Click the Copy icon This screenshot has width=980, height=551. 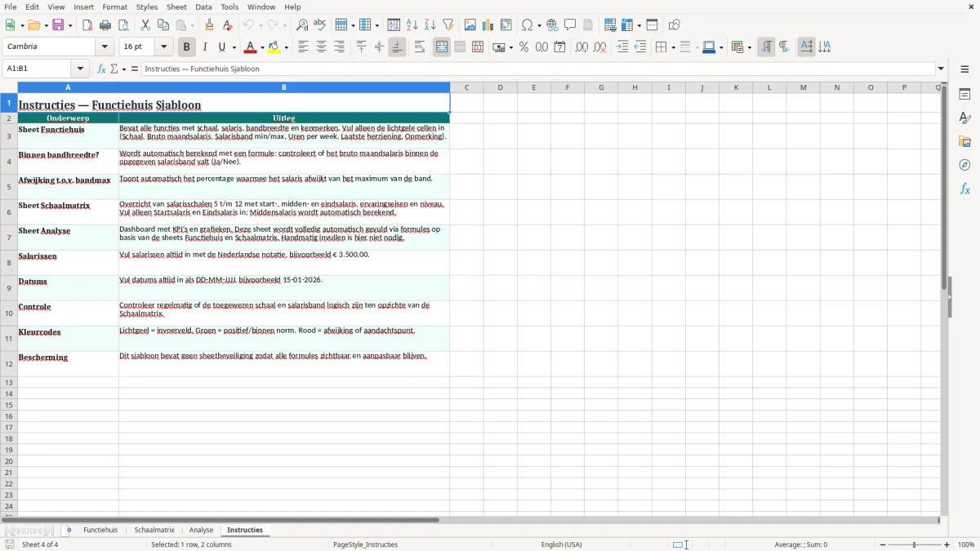point(163,25)
